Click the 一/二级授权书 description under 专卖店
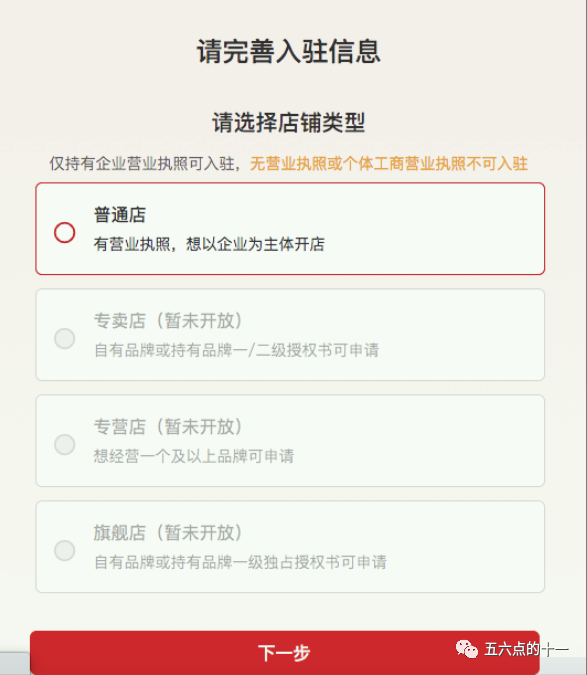The width and height of the screenshot is (587, 675). point(237,350)
